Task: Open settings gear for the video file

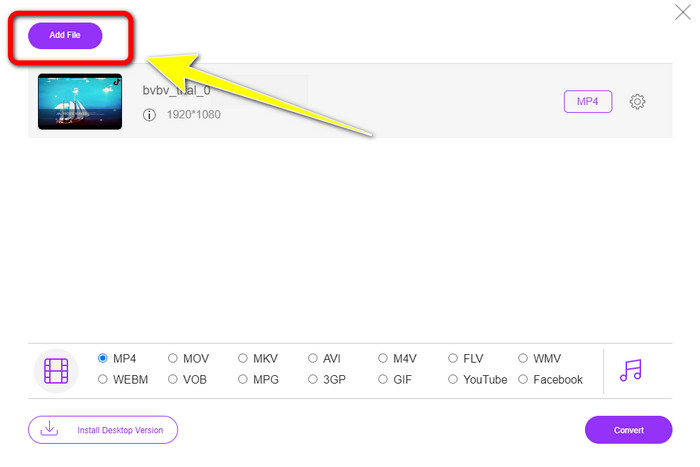Action: (x=637, y=101)
